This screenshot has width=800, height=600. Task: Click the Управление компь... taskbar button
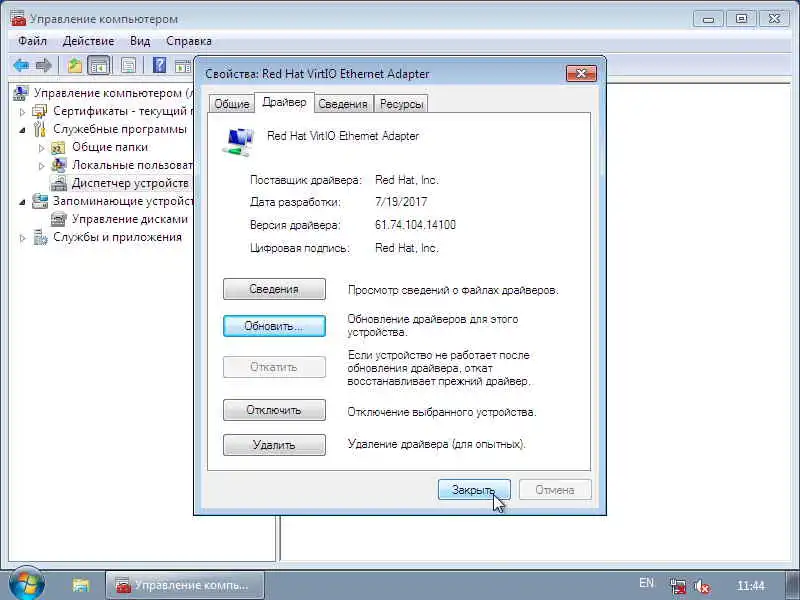(185, 585)
